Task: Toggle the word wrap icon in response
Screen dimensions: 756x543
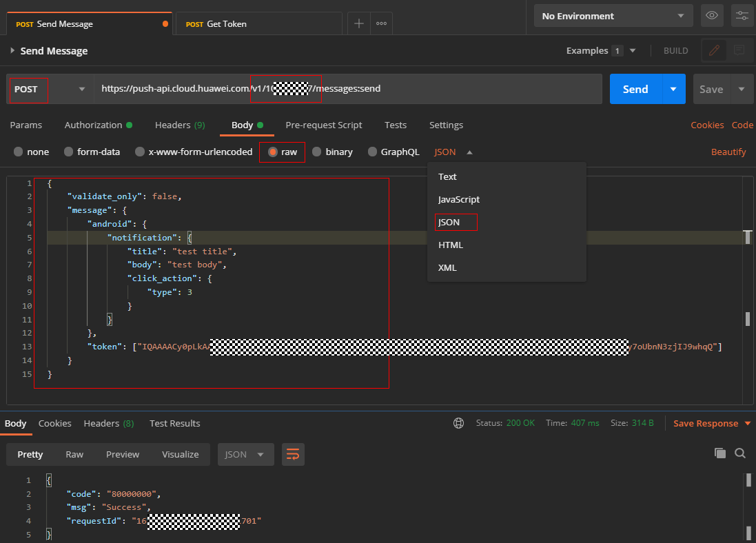Action: pos(293,454)
